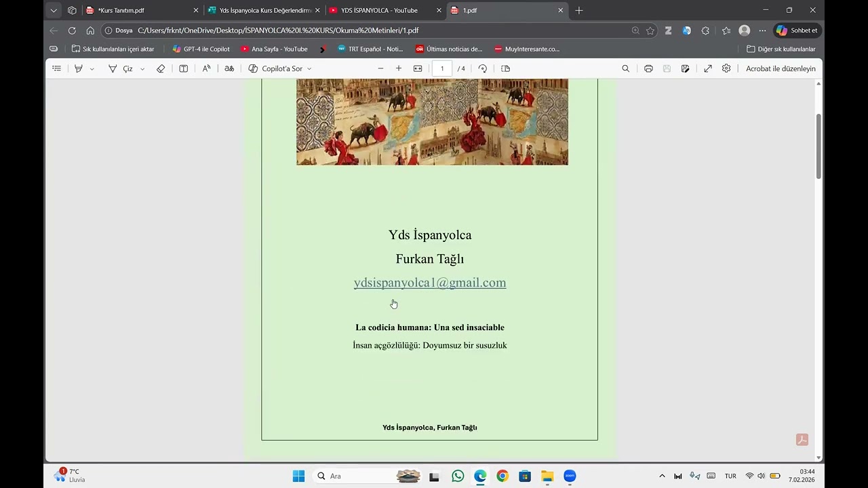Toggle fit to width view
Screen dimensions: 868x488
coord(418,68)
